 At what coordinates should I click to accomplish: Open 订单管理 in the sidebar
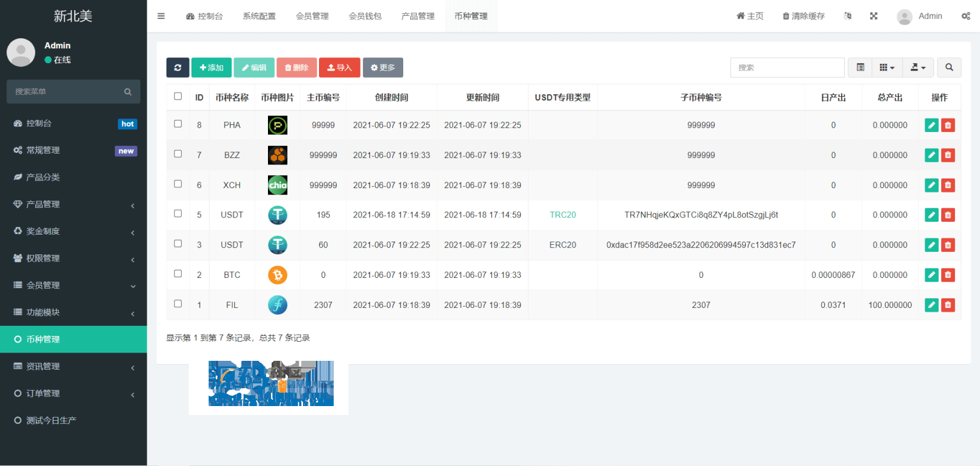(x=73, y=393)
